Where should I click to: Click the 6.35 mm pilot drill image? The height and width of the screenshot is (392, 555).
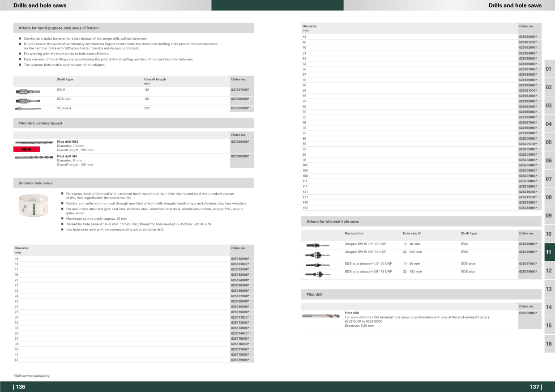[320, 316]
